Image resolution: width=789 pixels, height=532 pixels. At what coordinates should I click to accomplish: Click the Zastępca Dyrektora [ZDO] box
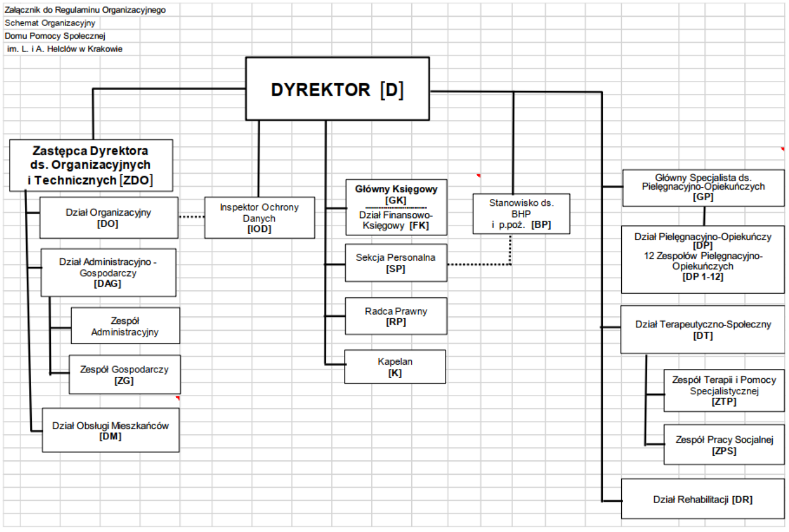91,165
